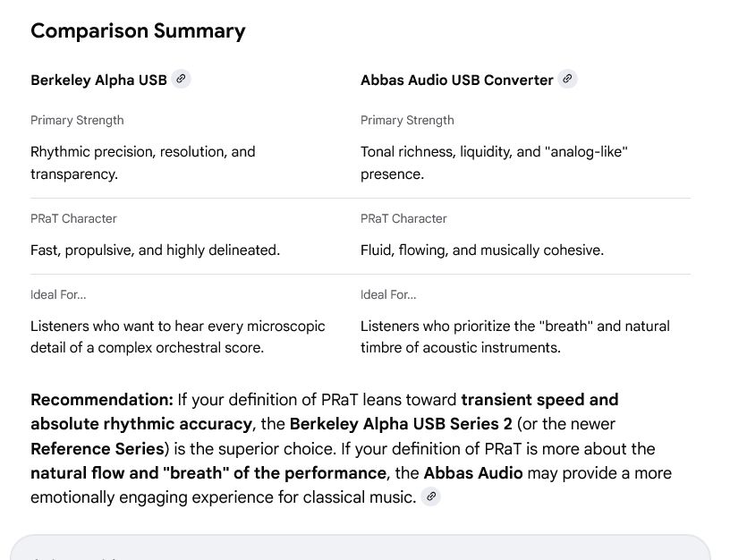Click the Comparison Summary heading
Viewport: 730px width, 560px height.
click(x=138, y=30)
